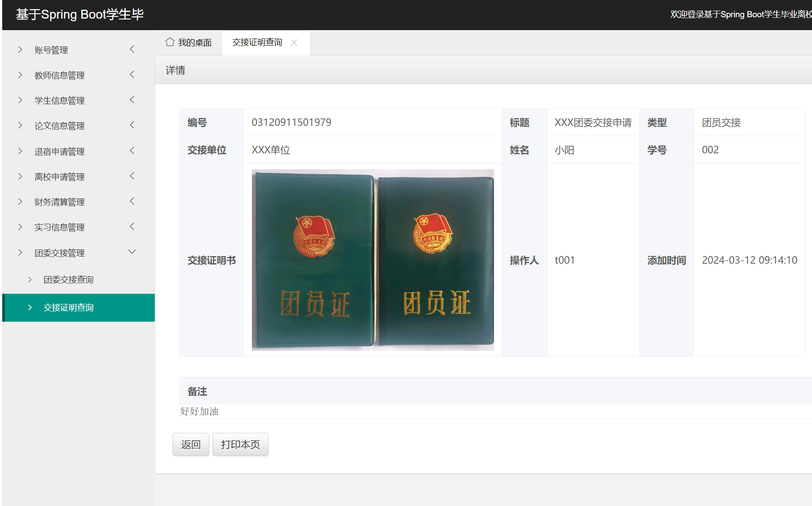Expand the 论文信息管理 menu
812x506 pixels.
coord(60,125)
